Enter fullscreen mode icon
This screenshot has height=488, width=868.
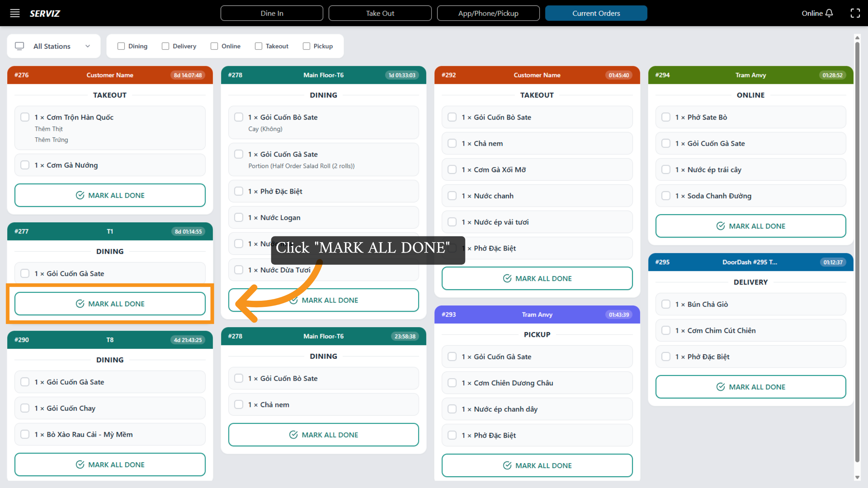(x=855, y=13)
